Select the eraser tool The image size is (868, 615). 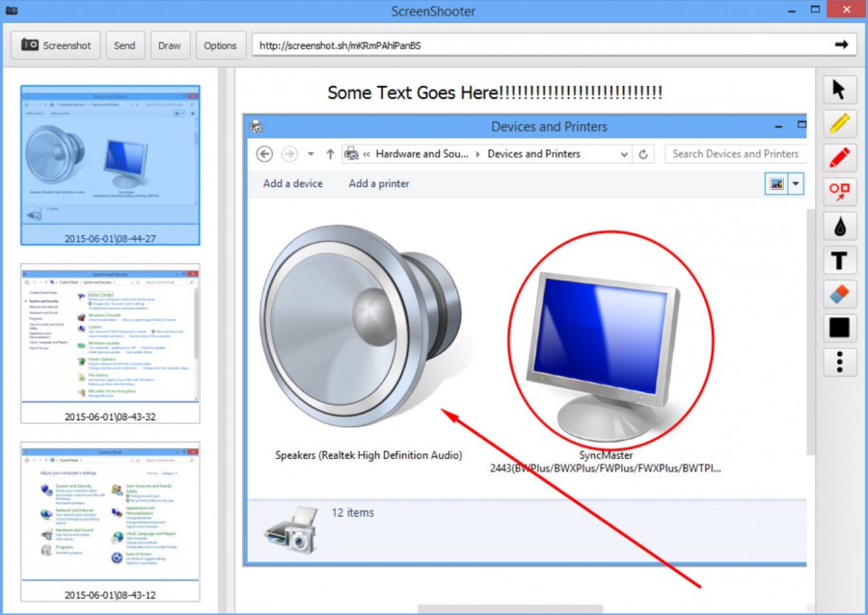[x=838, y=293]
